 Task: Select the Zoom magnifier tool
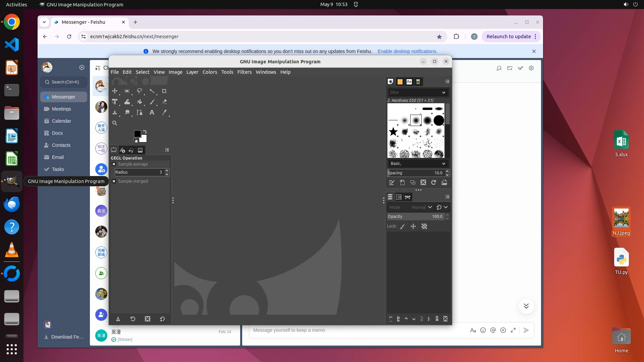pos(115,123)
